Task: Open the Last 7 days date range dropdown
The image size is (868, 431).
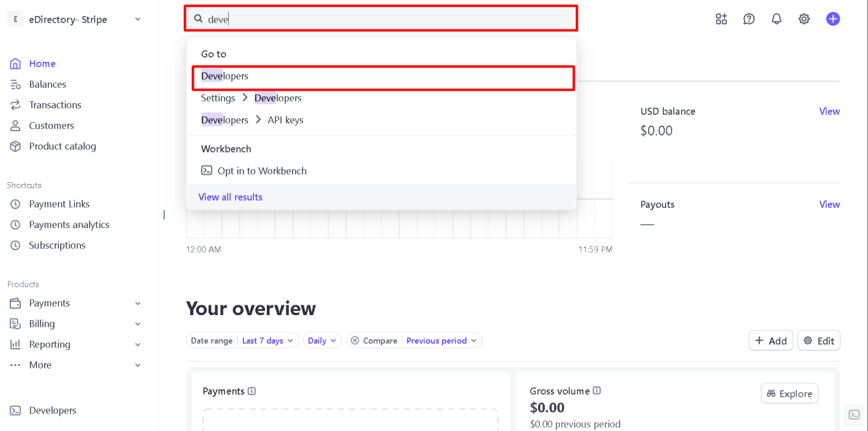Action: [x=267, y=340]
